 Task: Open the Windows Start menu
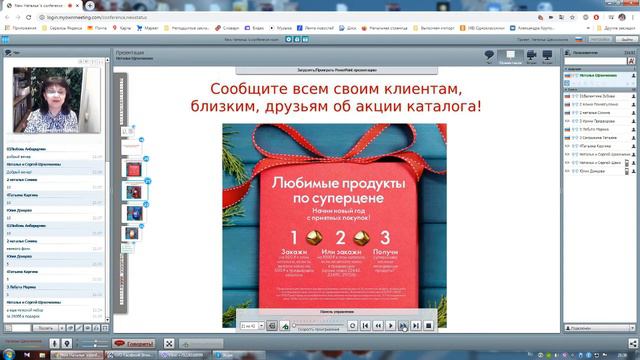coord(9,354)
